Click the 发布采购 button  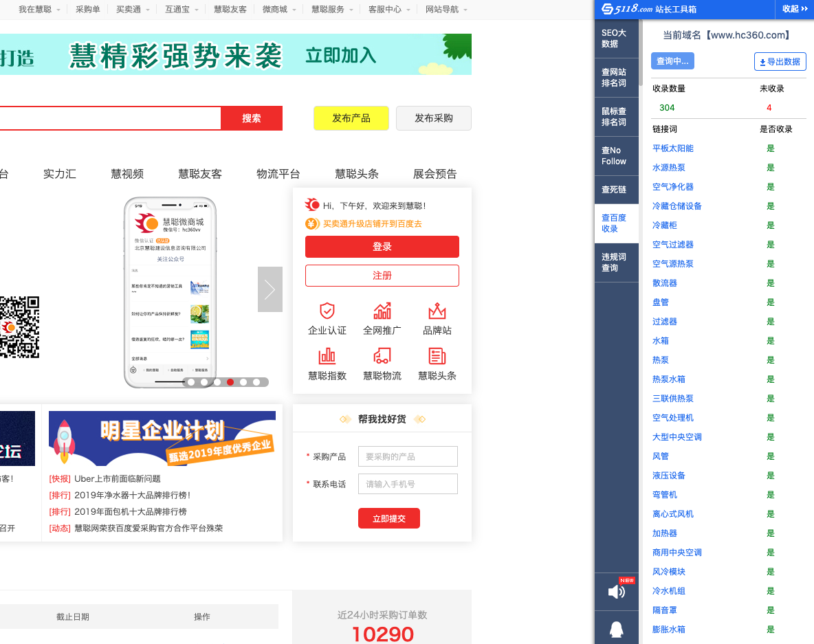coord(434,118)
